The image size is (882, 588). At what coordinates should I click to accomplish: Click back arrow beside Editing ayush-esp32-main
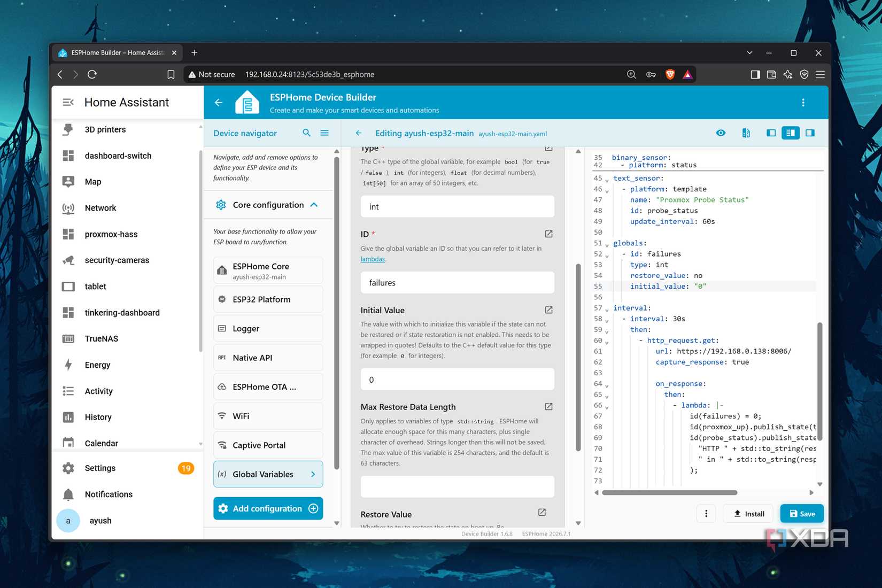(x=359, y=133)
